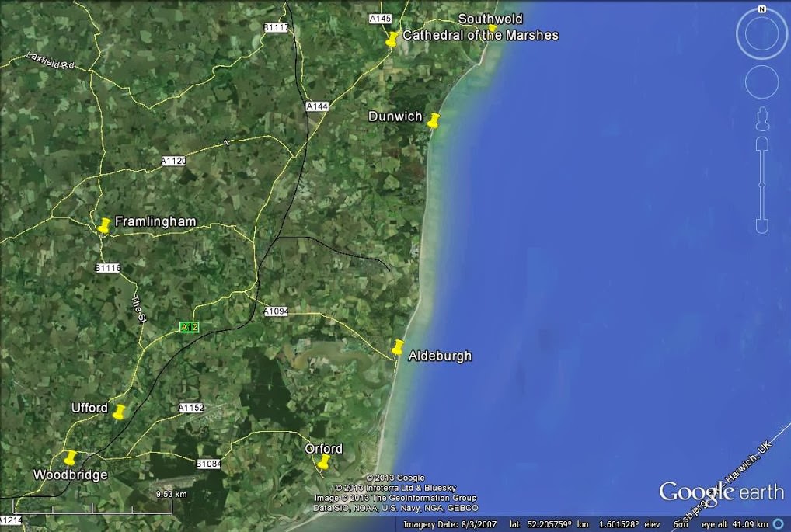Screen dimensions: 791x532
Task: Click the Southwold placemark label
Action: (490, 19)
